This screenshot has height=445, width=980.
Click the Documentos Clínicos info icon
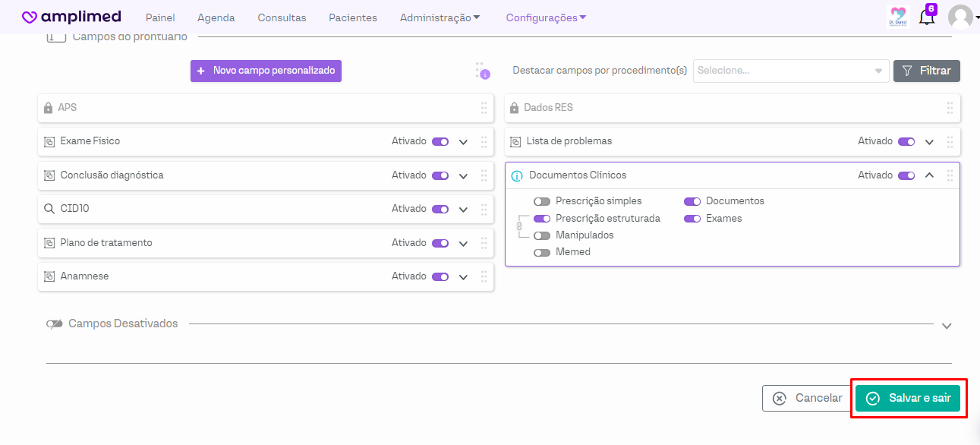point(517,175)
